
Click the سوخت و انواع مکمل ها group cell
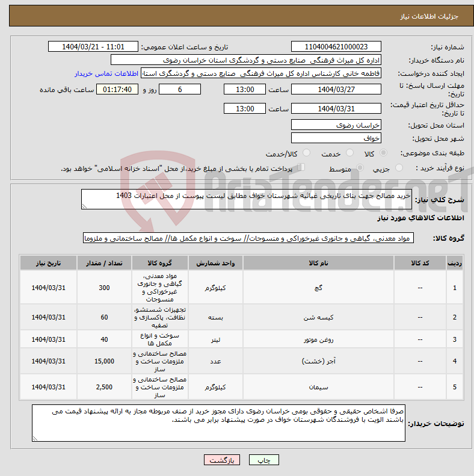(x=159, y=339)
